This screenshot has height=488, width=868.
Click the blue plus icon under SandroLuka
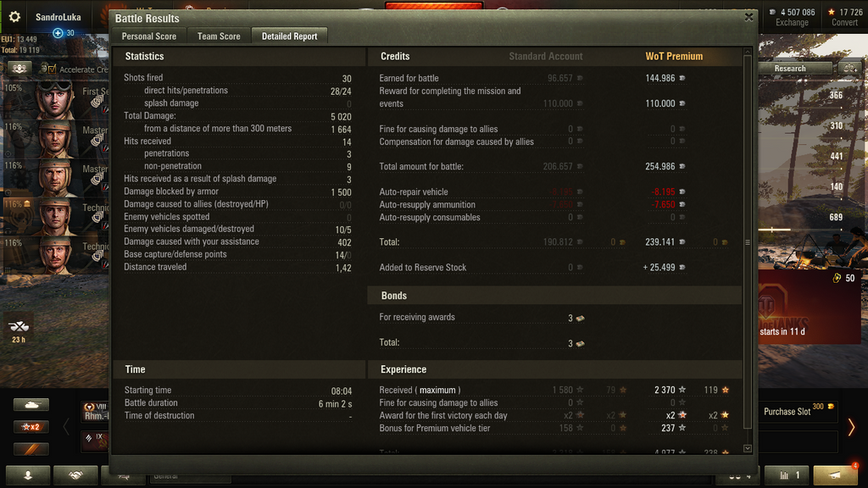pos(58,33)
